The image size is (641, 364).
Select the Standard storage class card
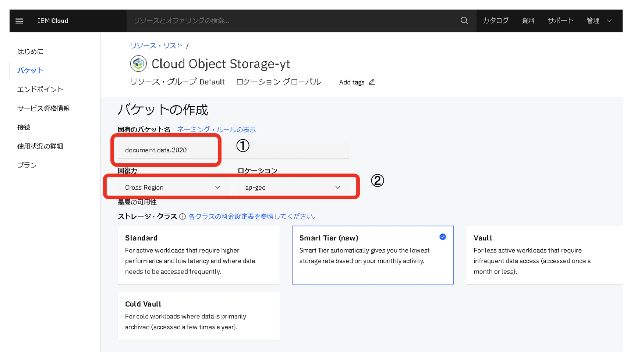click(x=199, y=255)
